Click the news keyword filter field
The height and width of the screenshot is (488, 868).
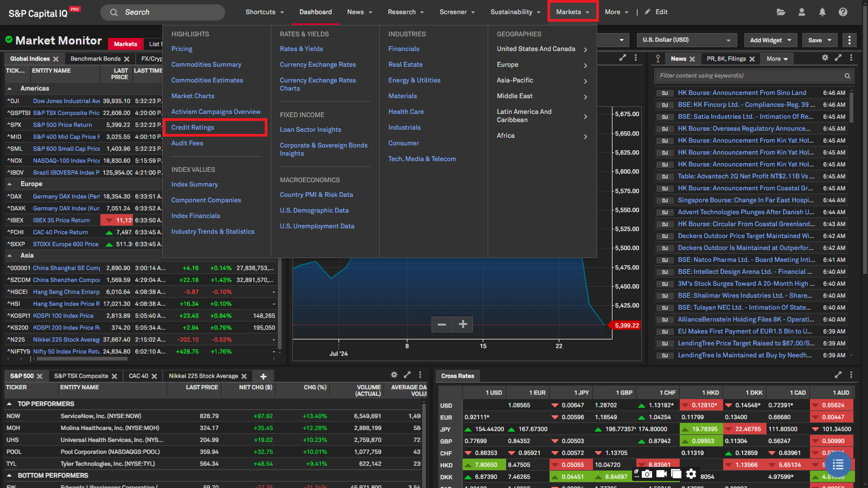click(x=749, y=76)
